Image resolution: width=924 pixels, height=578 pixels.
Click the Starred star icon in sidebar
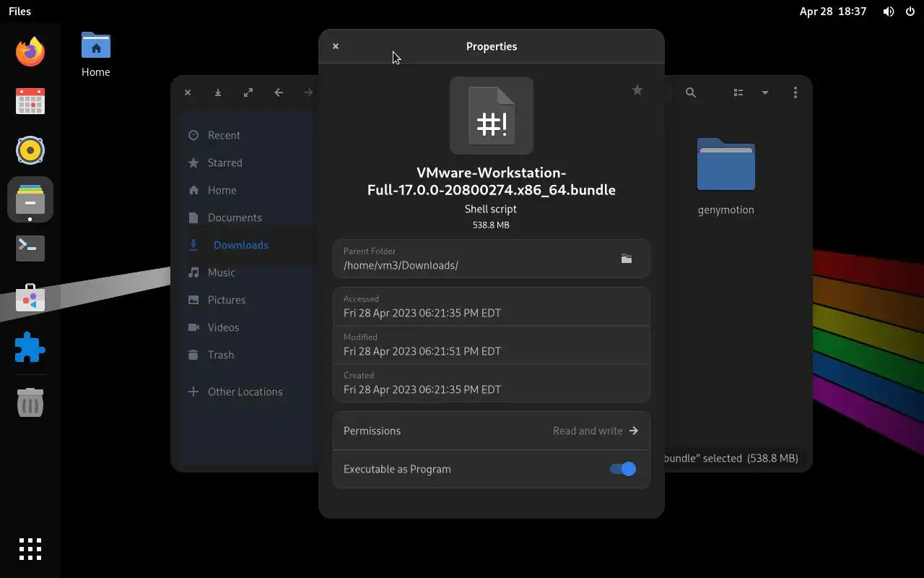[193, 163]
